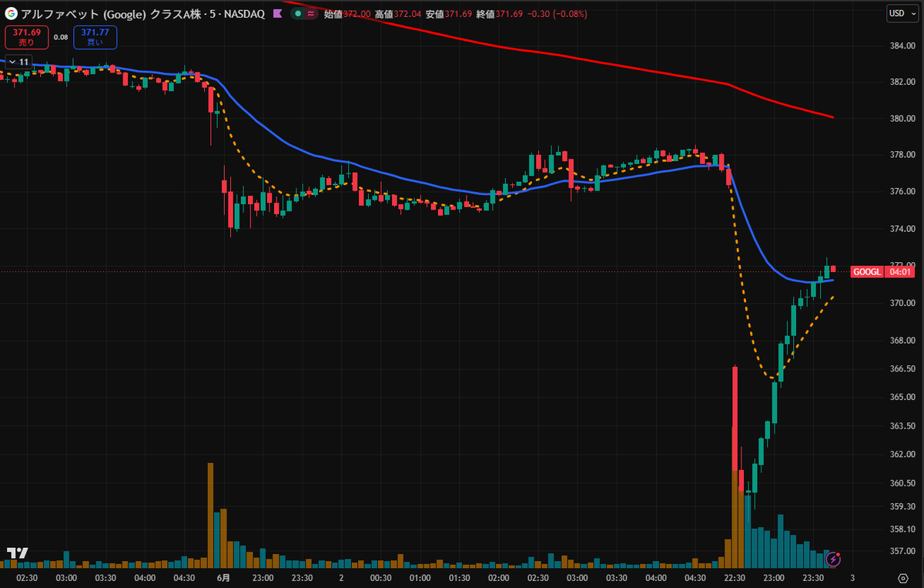Screen dimensions: 924x588
Task: Click the 360.50 price axis label
Action: (901, 484)
